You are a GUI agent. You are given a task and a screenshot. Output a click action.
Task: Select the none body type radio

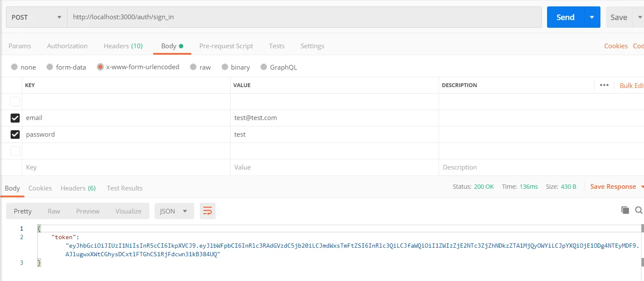[15, 67]
